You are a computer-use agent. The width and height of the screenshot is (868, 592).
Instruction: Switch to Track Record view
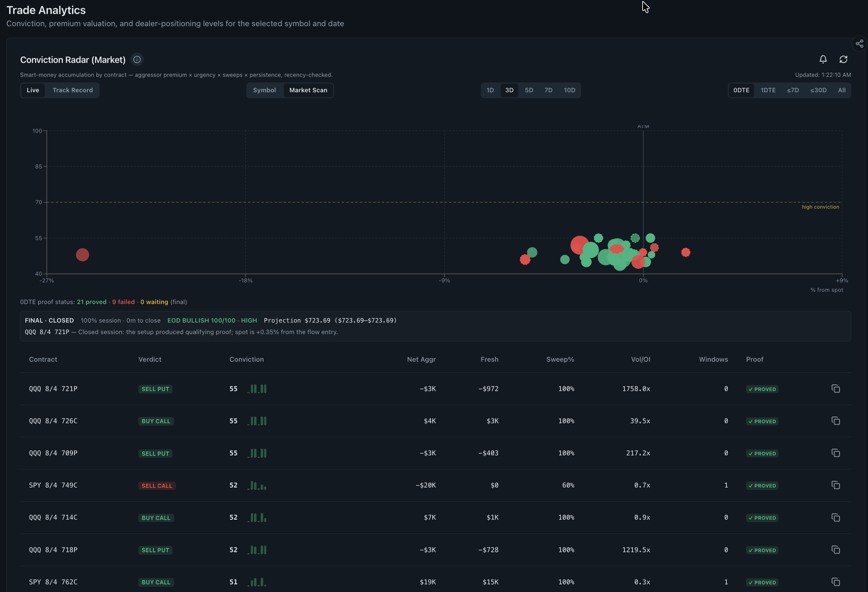click(72, 90)
